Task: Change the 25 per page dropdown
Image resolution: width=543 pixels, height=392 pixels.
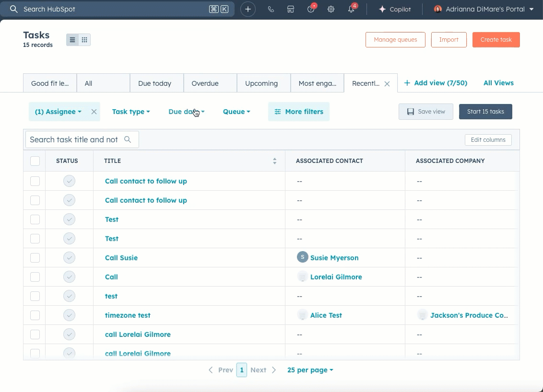Action: coord(310,369)
